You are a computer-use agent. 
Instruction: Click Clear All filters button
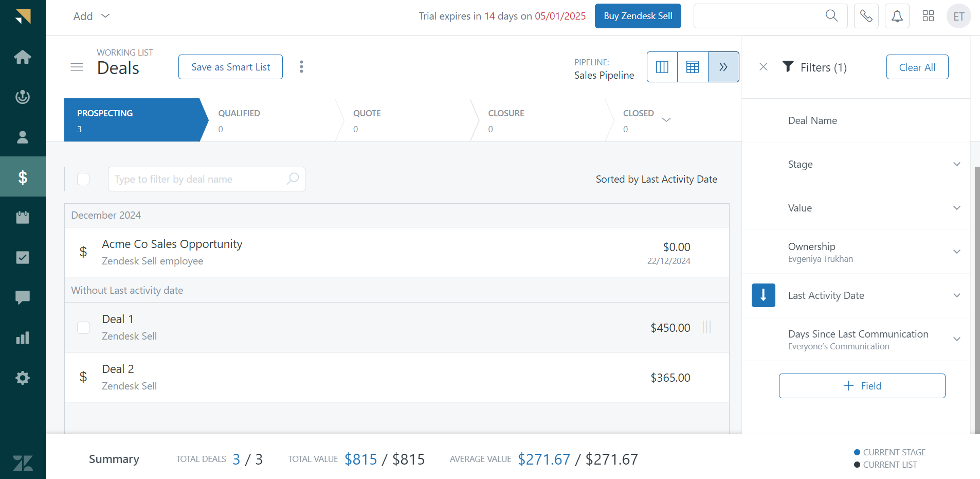[x=917, y=67]
